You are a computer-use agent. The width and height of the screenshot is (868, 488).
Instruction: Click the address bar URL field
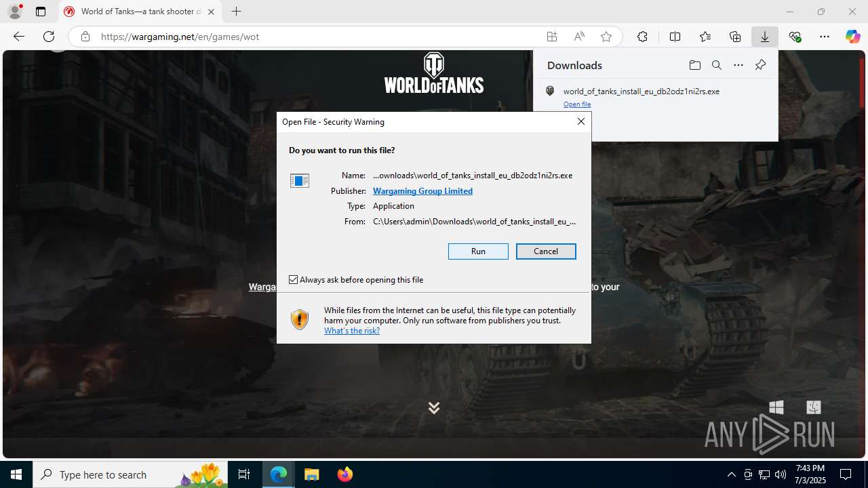tap(319, 37)
